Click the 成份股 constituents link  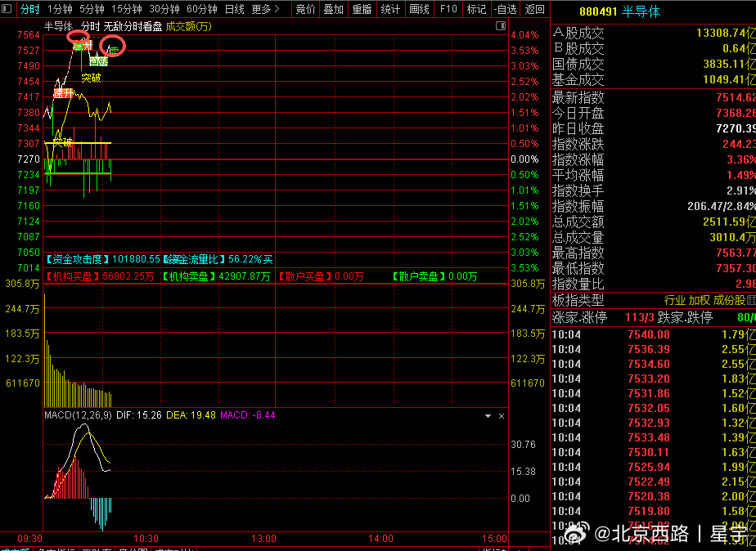(x=729, y=301)
